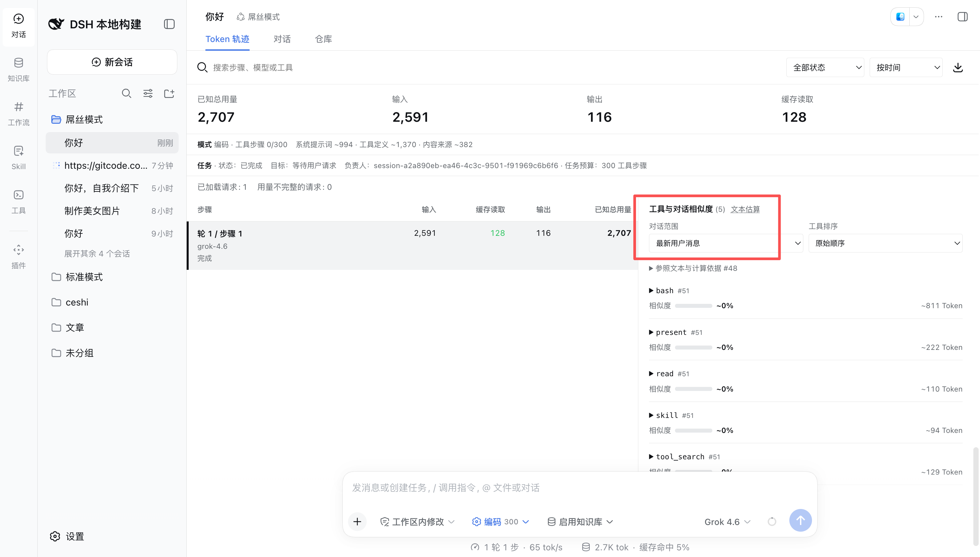This screenshot has width=980, height=557.
Task: Open the 工作流 workflow section
Action: tap(18, 114)
